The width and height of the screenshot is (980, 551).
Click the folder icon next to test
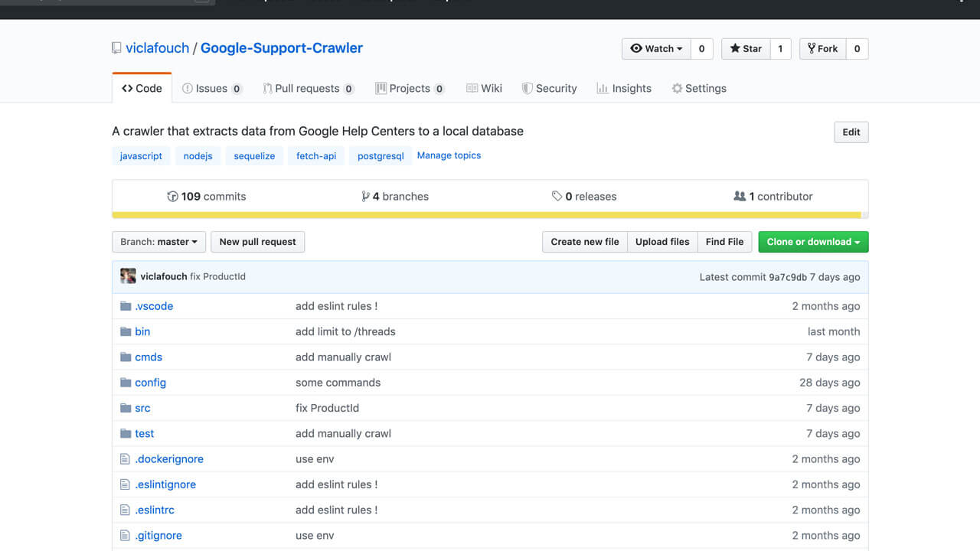(126, 433)
